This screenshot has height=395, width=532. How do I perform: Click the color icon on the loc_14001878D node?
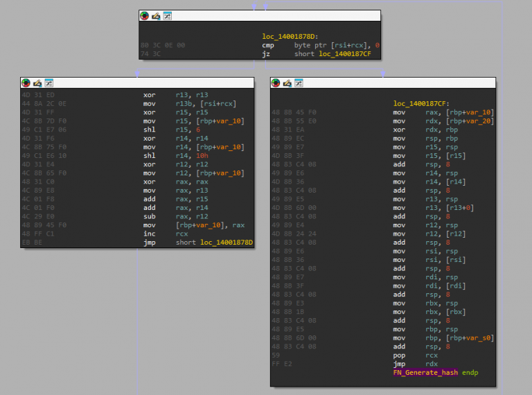144,15
